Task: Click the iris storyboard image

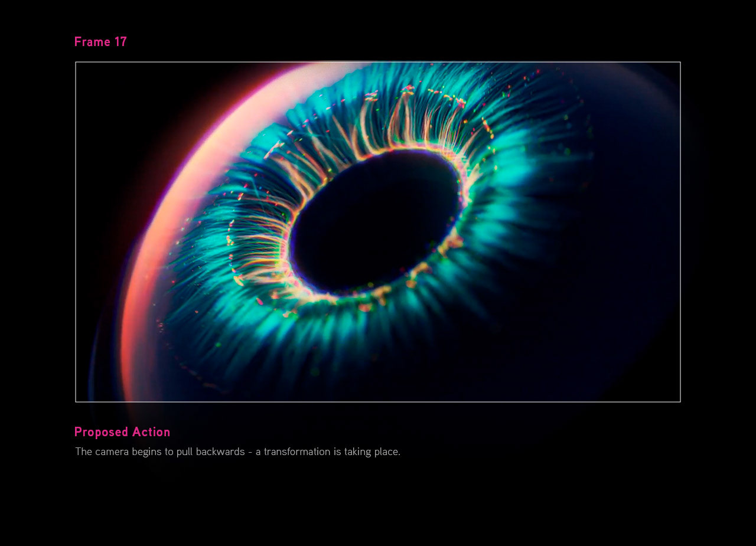Action: [x=378, y=232]
